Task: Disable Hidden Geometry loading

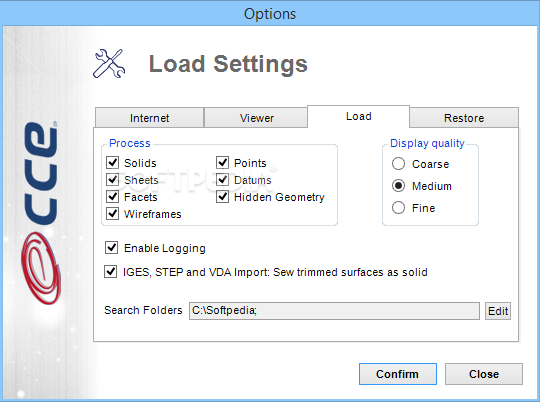Action: (222, 196)
